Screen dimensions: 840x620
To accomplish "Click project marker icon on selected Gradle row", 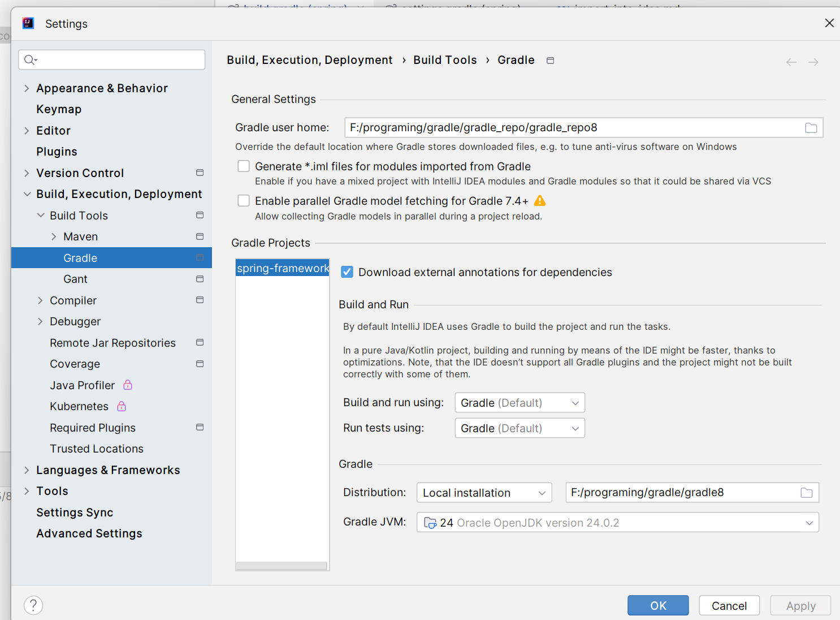I will (200, 258).
